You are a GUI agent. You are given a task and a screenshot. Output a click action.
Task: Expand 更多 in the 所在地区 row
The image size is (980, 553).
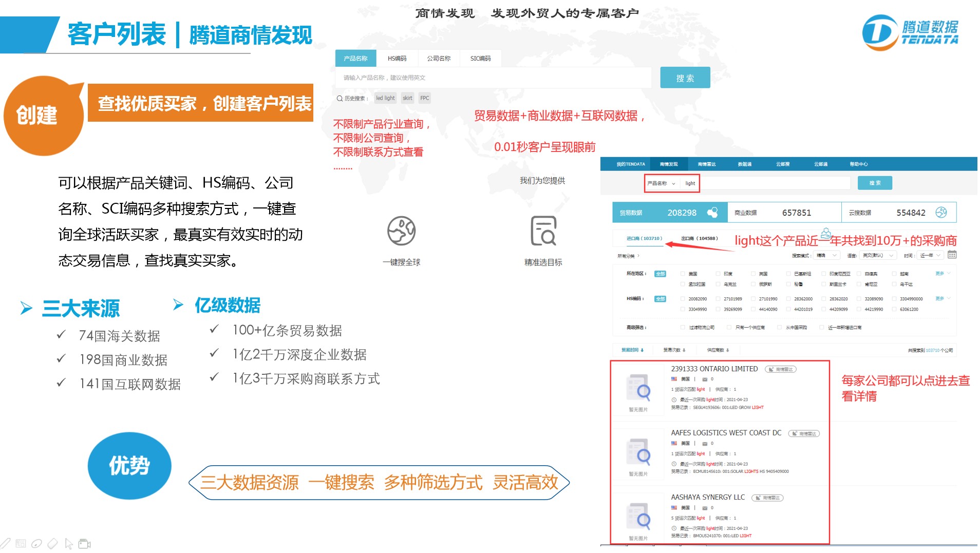(x=943, y=273)
